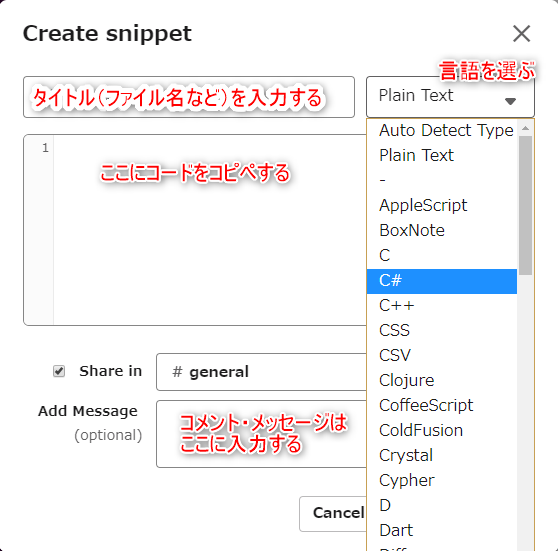Click the dropdown arrow next to Plain Text
This screenshot has height=551, width=558.
point(510,101)
